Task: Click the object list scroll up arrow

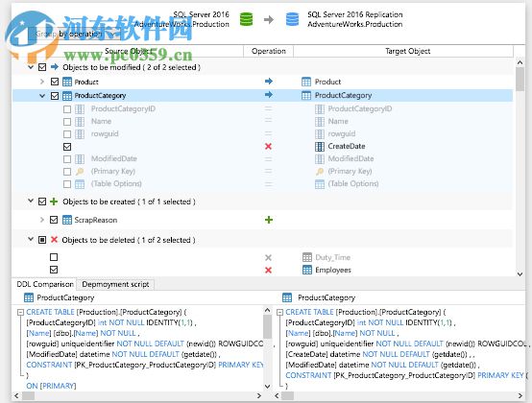Action: (x=520, y=62)
